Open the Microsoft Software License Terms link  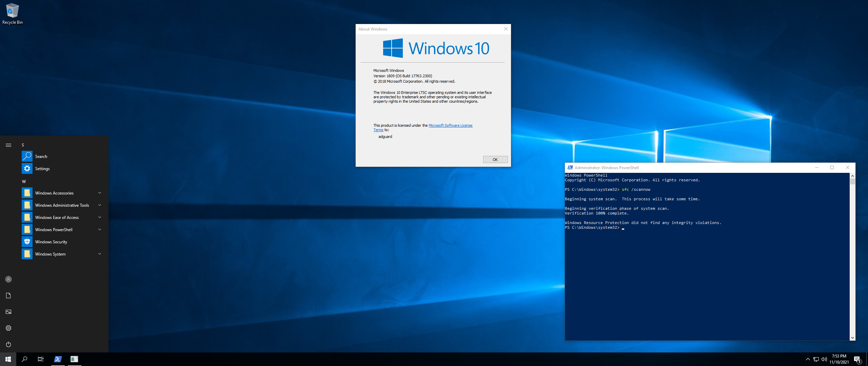(450, 125)
